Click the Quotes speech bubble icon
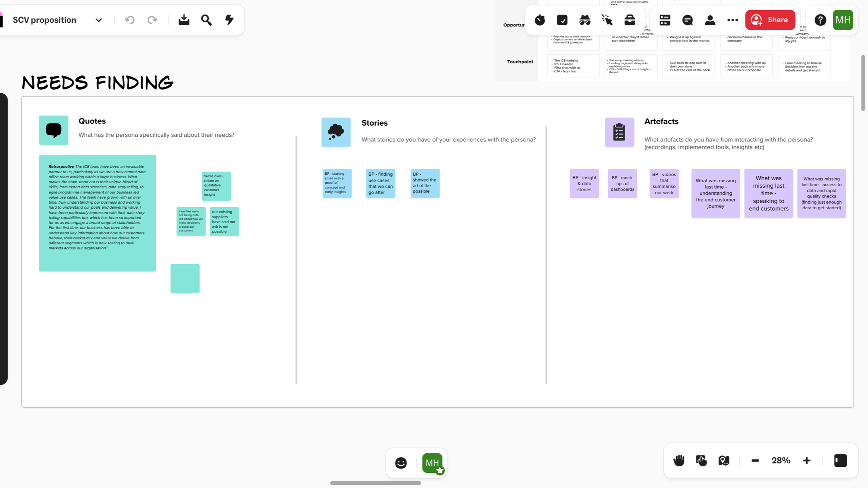 [x=53, y=130]
